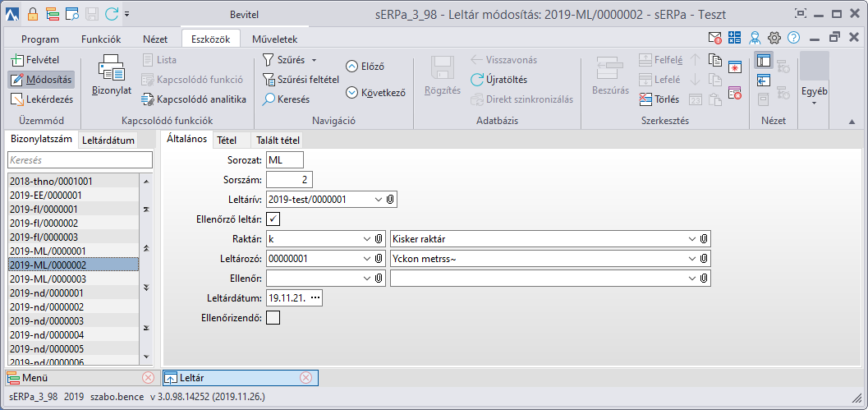
Task: Go to Előző record
Action: point(365,66)
